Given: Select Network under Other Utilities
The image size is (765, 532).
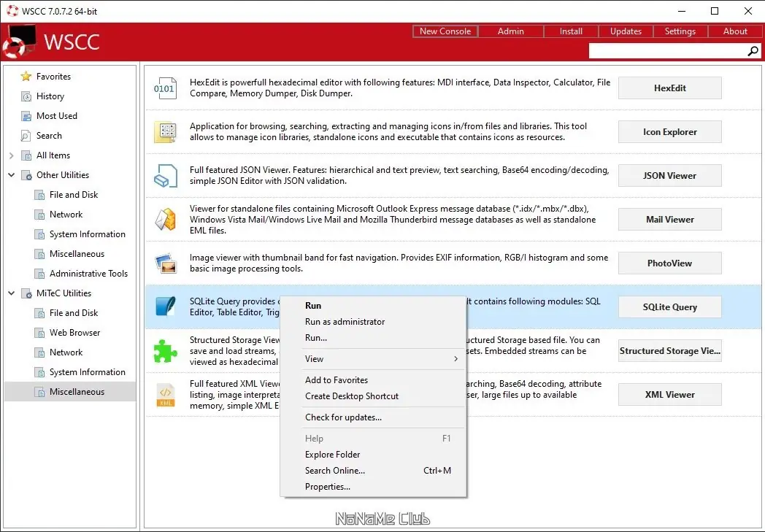Looking at the screenshot, I should click(x=66, y=215).
